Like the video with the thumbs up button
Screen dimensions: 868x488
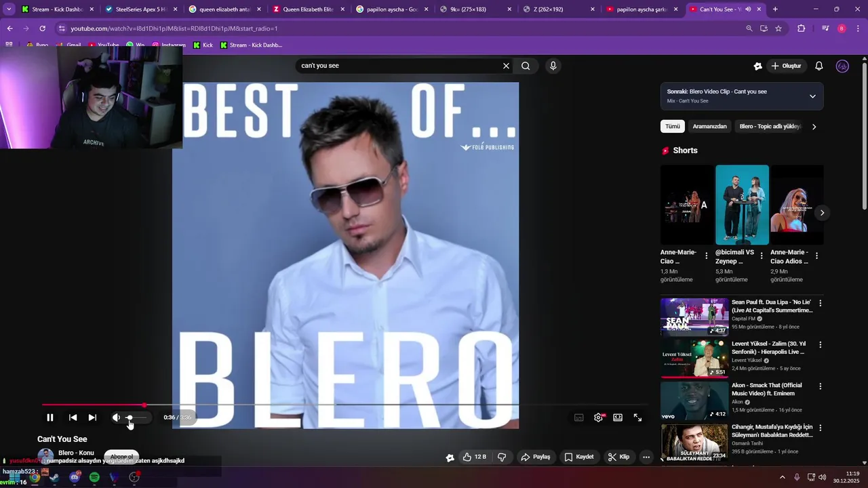click(x=474, y=457)
